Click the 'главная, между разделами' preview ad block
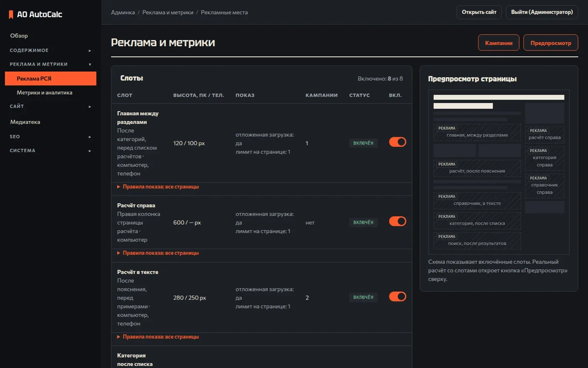 (x=477, y=132)
